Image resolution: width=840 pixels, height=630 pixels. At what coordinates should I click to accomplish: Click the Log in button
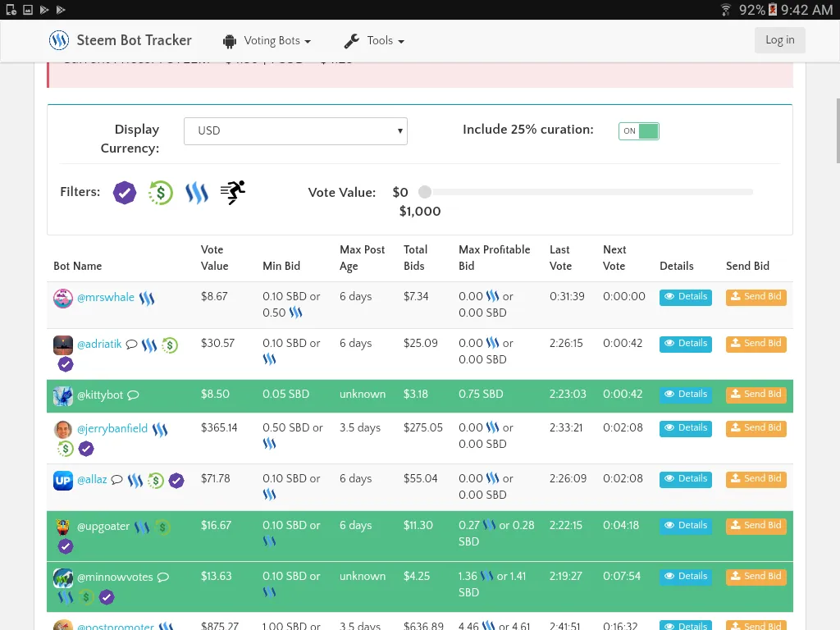(779, 40)
